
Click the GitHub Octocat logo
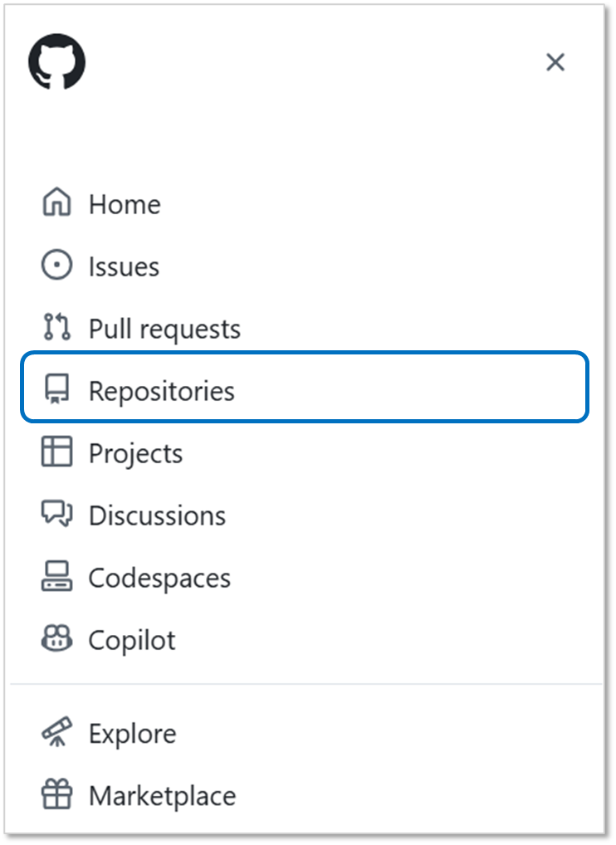[57, 62]
